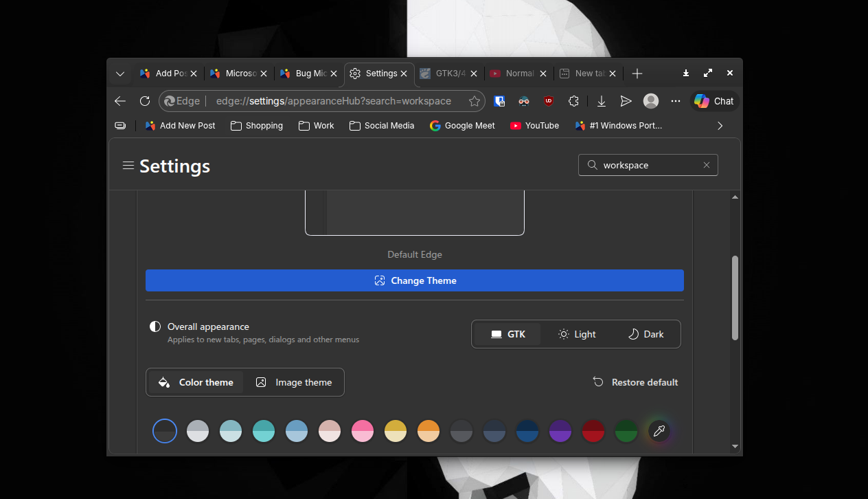Pick custom color with eyedropper

(x=659, y=431)
